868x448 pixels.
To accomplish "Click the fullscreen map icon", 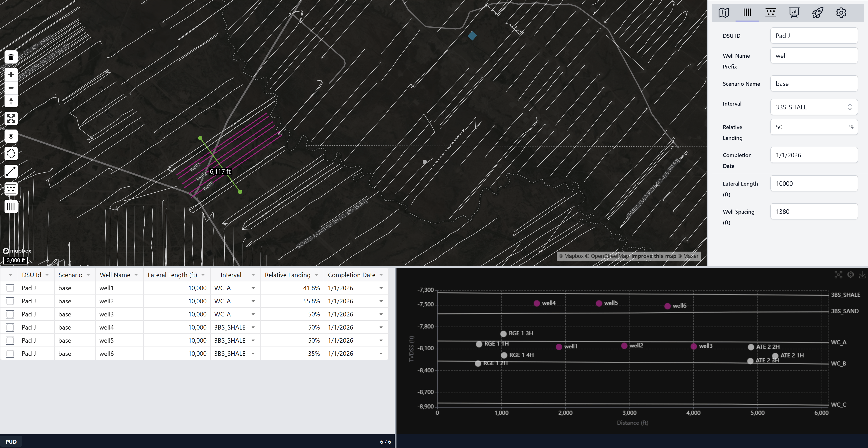I will tap(11, 119).
